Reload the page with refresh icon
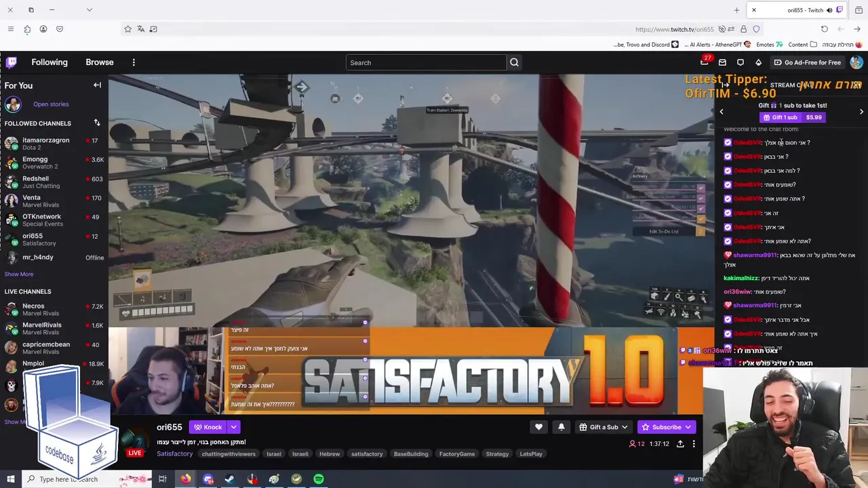868x488 pixels. (824, 29)
